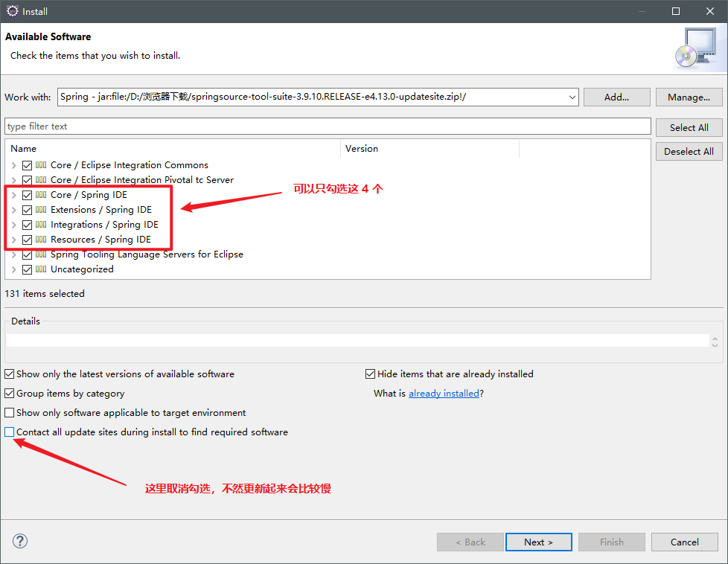Select the Core / Eclipse Integration Commons row label
The width and height of the screenshot is (728, 564).
click(x=129, y=164)
